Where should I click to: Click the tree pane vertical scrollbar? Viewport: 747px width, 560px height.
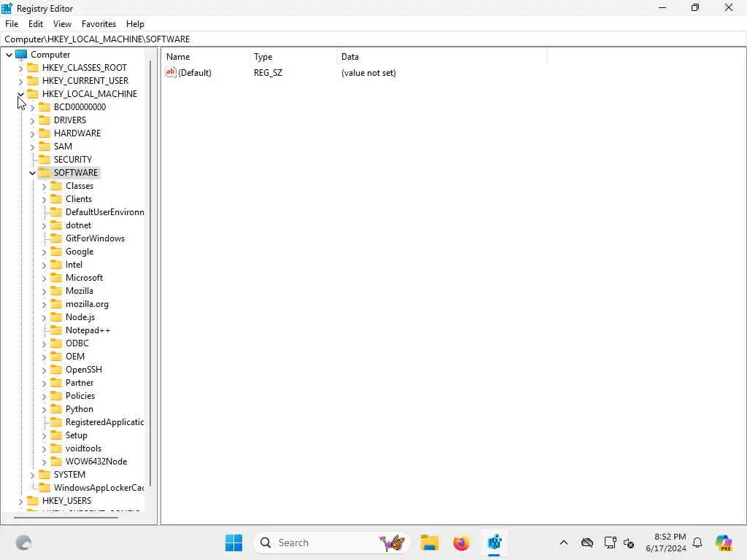[150, 273]
